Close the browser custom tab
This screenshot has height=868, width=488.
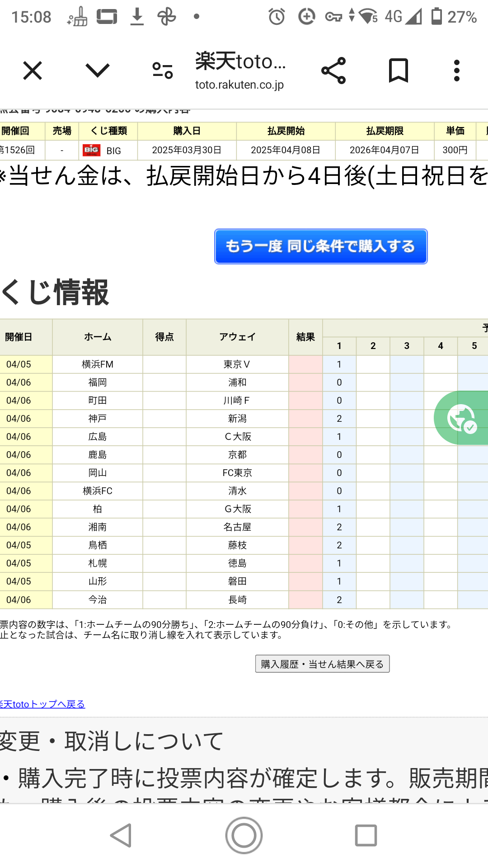[x=33, y=71]
